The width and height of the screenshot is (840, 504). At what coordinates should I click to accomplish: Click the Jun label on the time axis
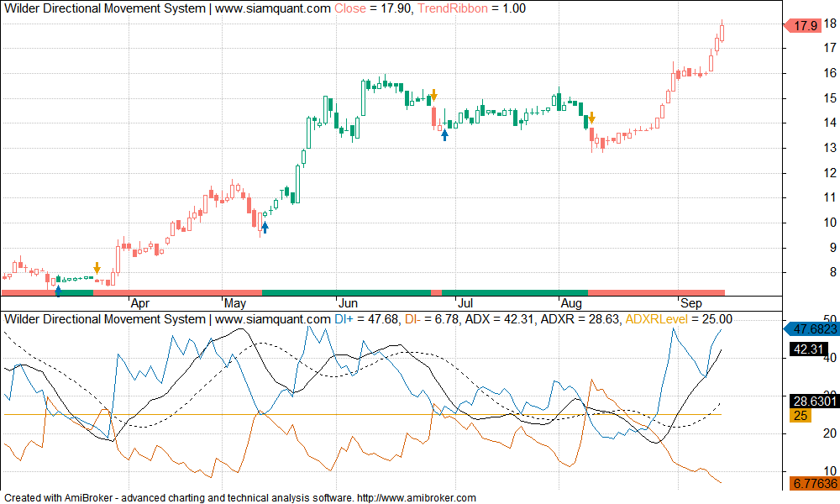tap(348, 303)
